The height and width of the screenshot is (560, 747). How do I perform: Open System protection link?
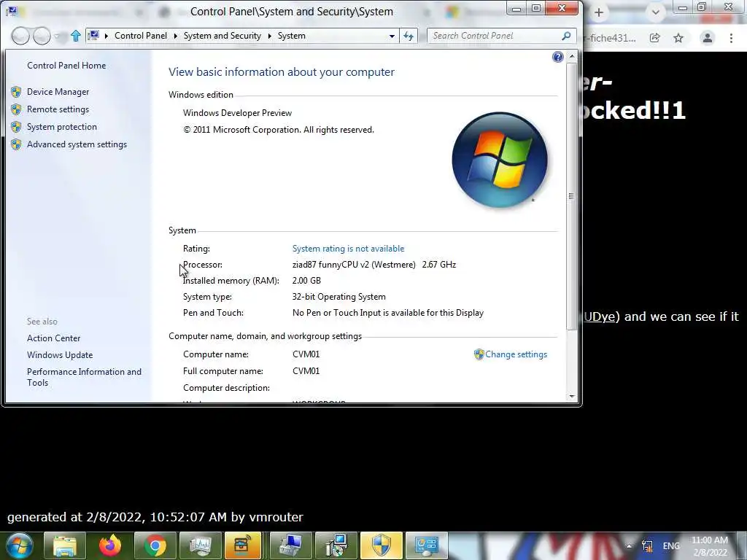pos(62,127)
